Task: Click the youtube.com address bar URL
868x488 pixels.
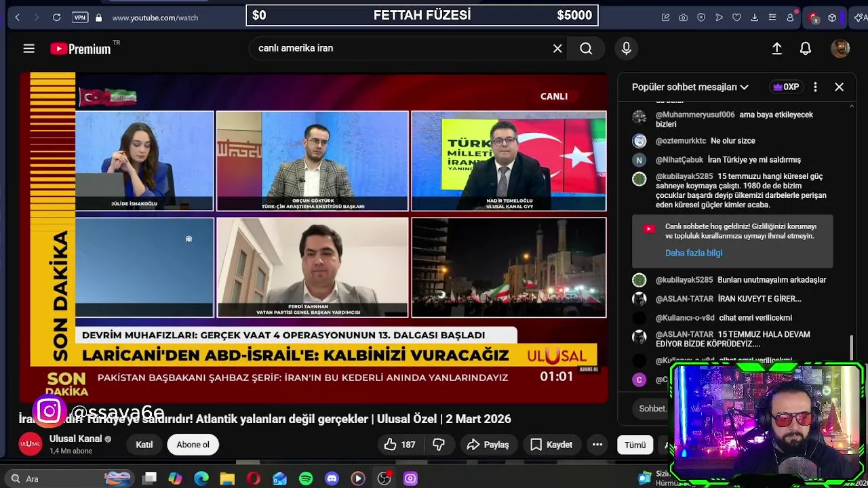Action: [155, 18]
